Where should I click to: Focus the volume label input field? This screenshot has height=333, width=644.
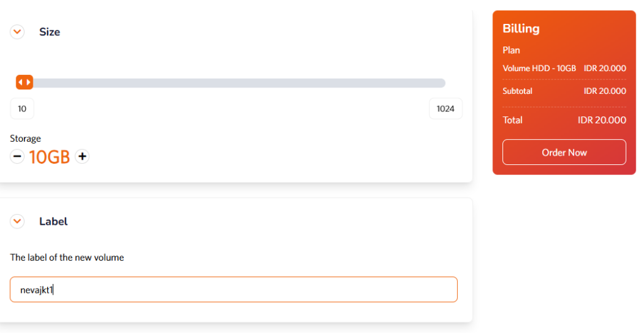coord(233,290)
